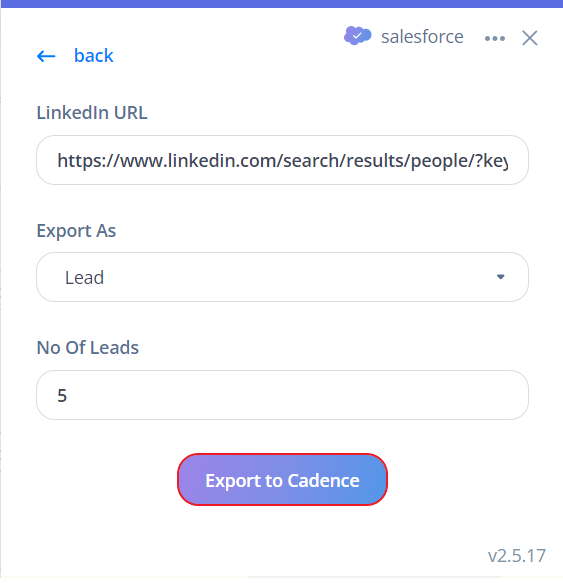Image resolution: width=563 pixels, height=583 pixels.
Task: Go back via the 'back' link text
Action: pyautogui.click(x=94, y=56)
